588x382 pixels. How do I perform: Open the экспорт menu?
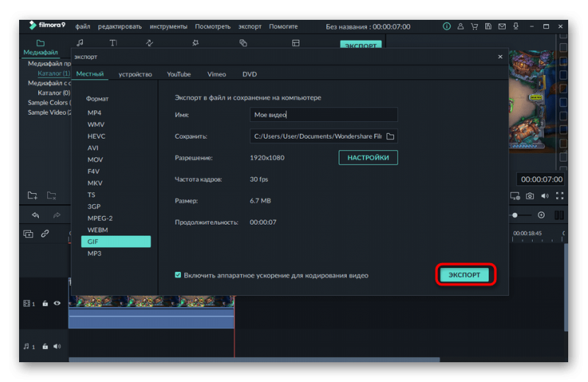(250, 26)
